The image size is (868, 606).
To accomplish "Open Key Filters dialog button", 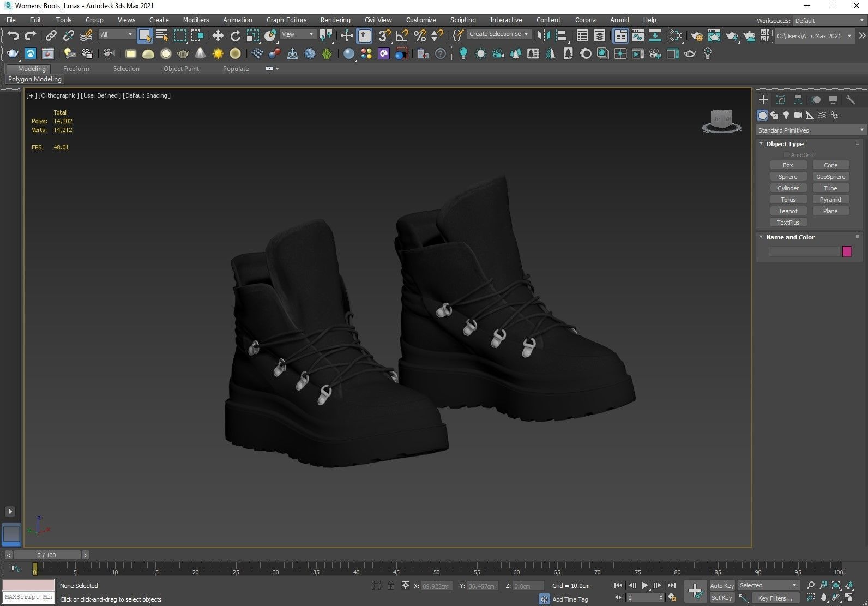I will tap(775, 598).
